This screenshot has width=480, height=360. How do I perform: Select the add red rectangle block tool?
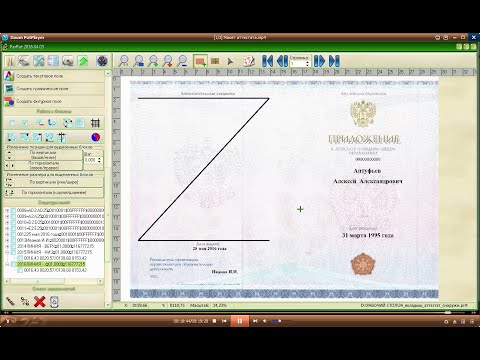tap(200, 61)
